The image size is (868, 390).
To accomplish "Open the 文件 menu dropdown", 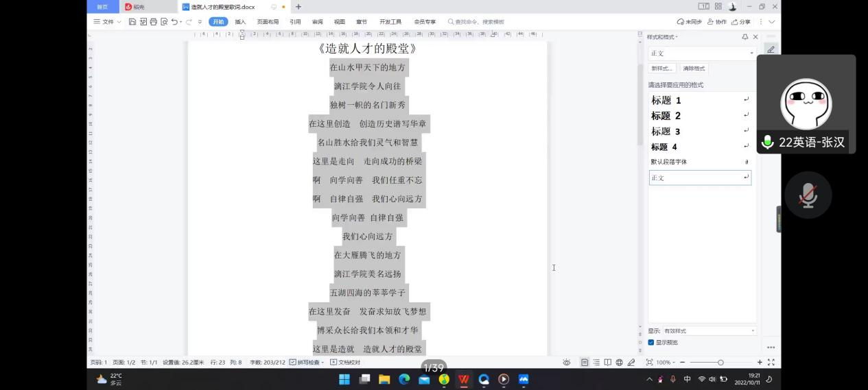I will 108,22.
